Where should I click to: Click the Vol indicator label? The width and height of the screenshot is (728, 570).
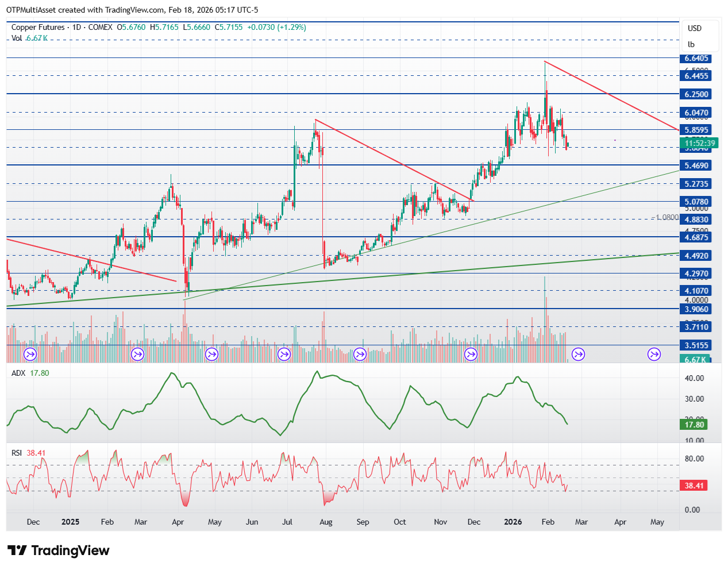tap(17, 38)
